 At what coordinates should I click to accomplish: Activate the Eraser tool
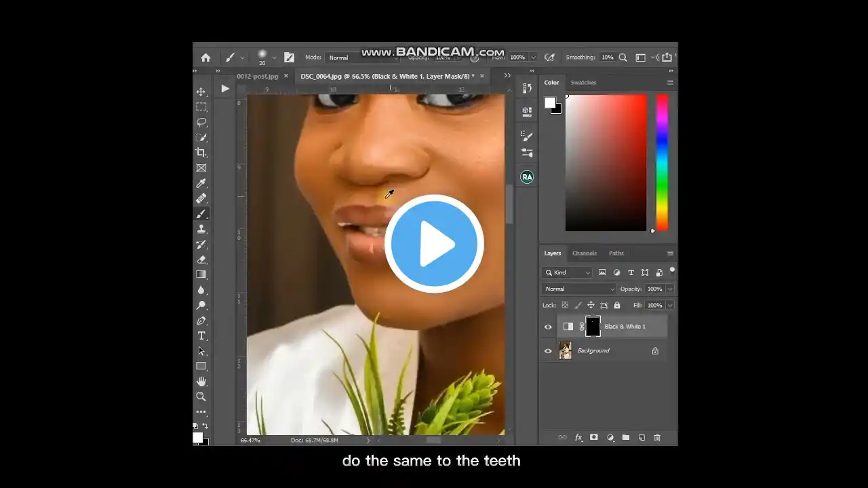[201, 260]
